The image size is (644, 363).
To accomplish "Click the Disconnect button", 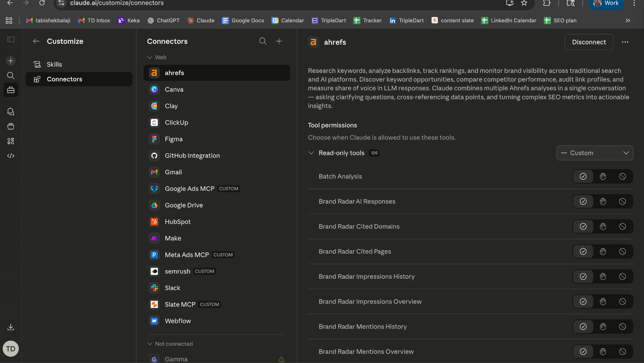I will coord(589,42).
